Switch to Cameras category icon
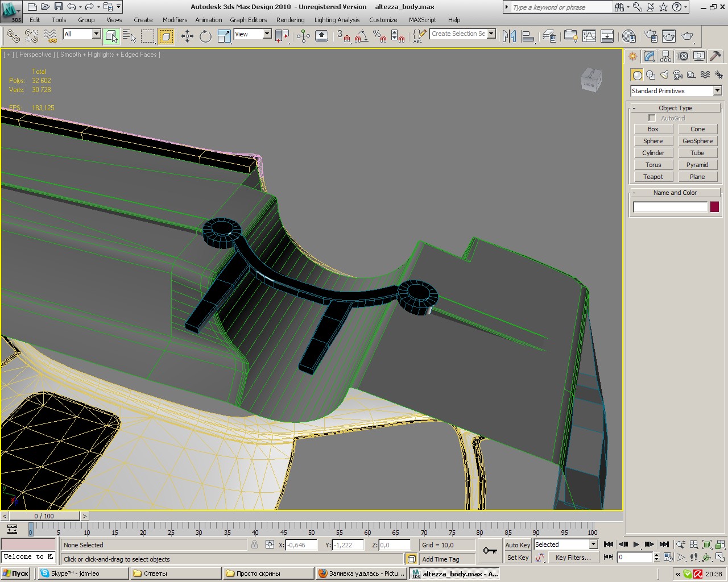The height and width of the screenshot is (582, 728). [678, 75]
